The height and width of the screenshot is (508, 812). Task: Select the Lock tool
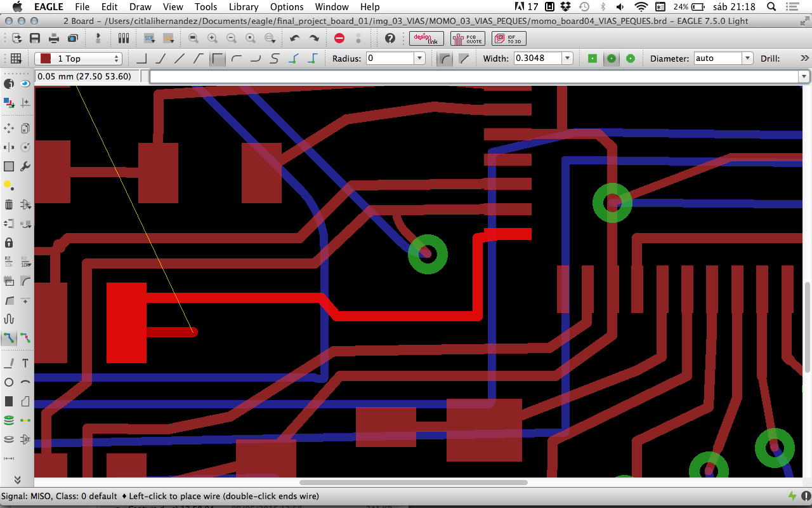(9, 243)
